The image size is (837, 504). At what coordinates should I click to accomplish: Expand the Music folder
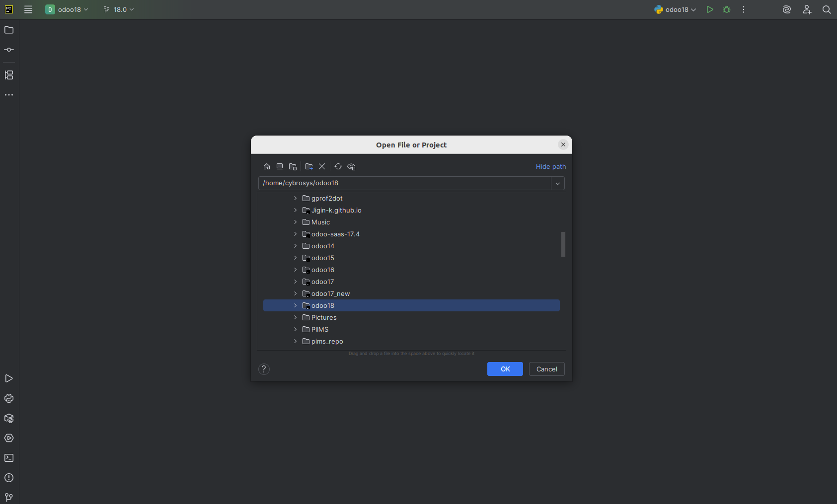click(x=296, y=222)
